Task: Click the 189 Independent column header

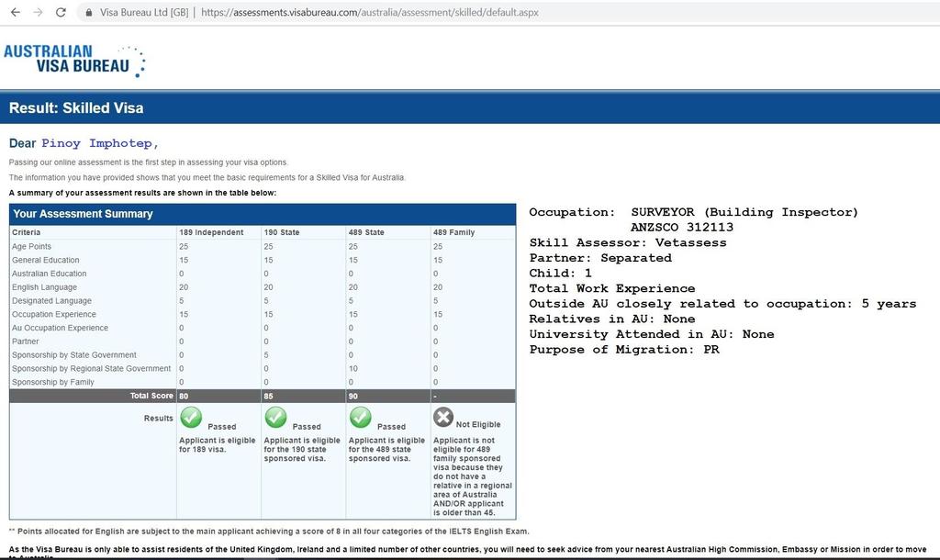Action: (211, 232)
